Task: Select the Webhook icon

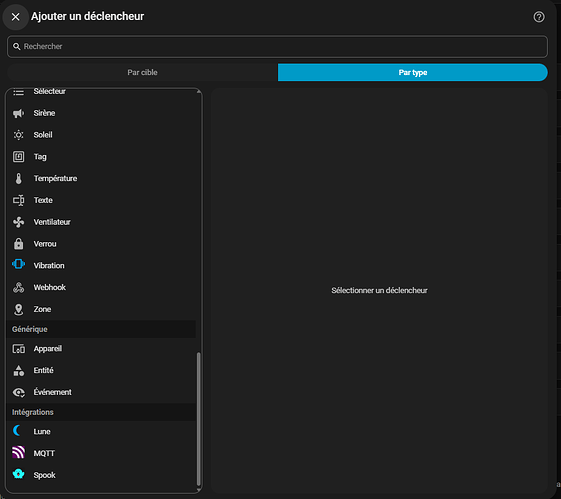Action: [19, 288]
